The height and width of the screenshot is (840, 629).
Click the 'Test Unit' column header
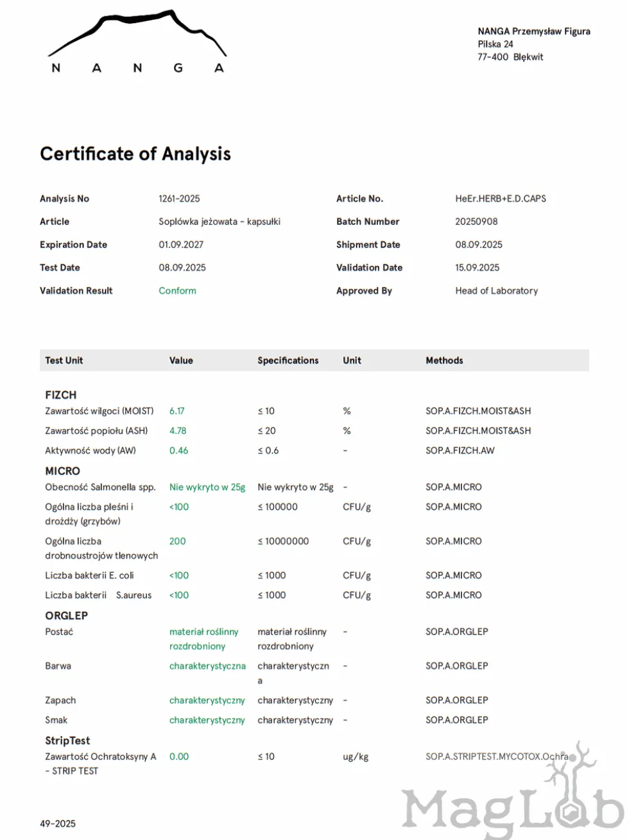click(x=64, y=360)
